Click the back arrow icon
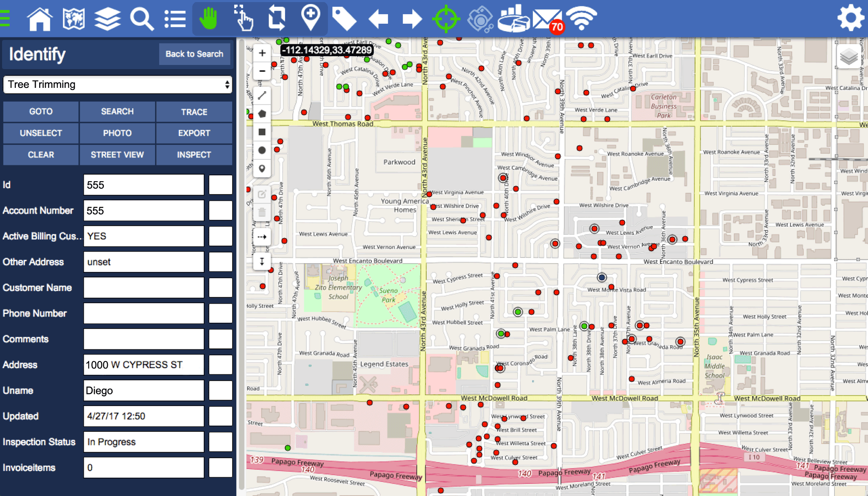Image resolution: width=868 pixels, height=496 pixels. point(378,19)
